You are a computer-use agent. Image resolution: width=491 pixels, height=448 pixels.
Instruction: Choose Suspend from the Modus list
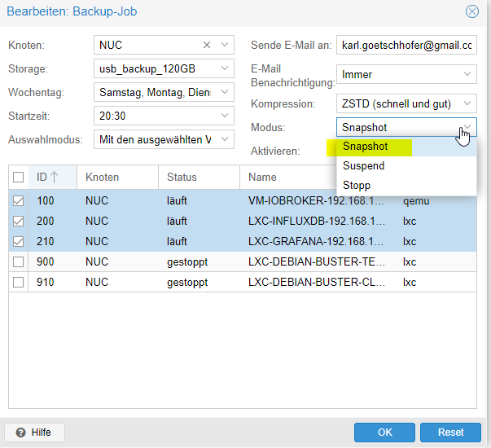pos(364,166)
